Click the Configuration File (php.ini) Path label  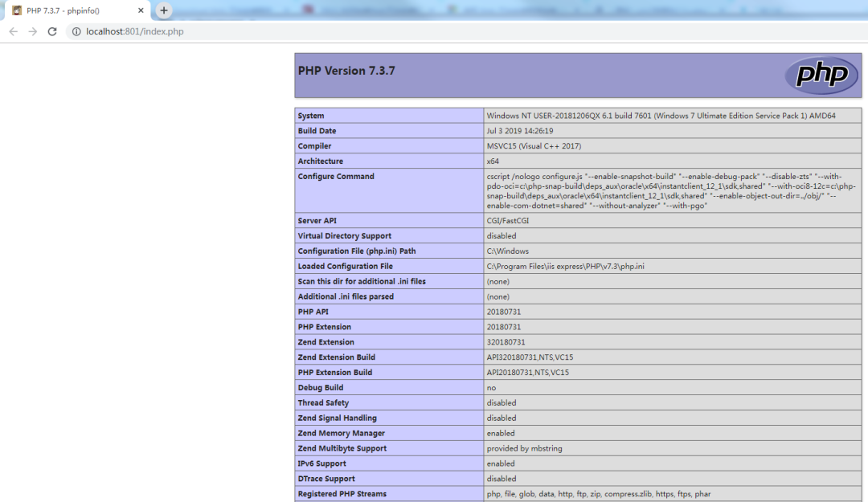(x=357, y=251)
